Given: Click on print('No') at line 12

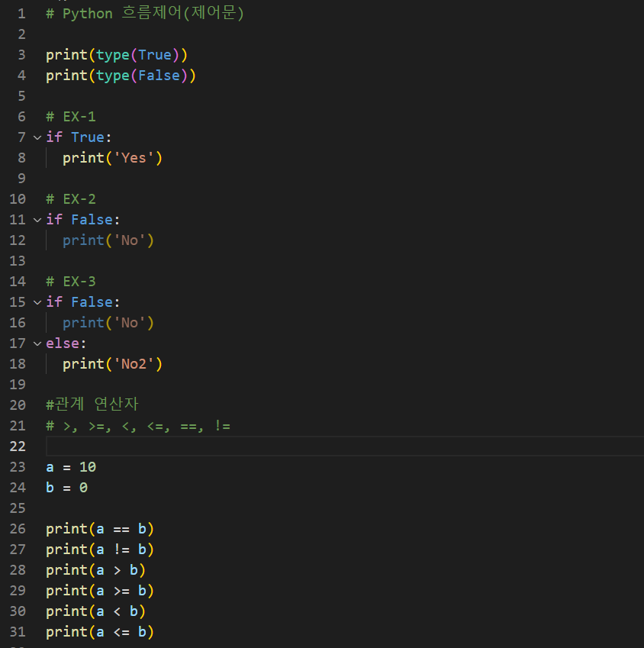Looking at the screenshot, I should [108, 240].
